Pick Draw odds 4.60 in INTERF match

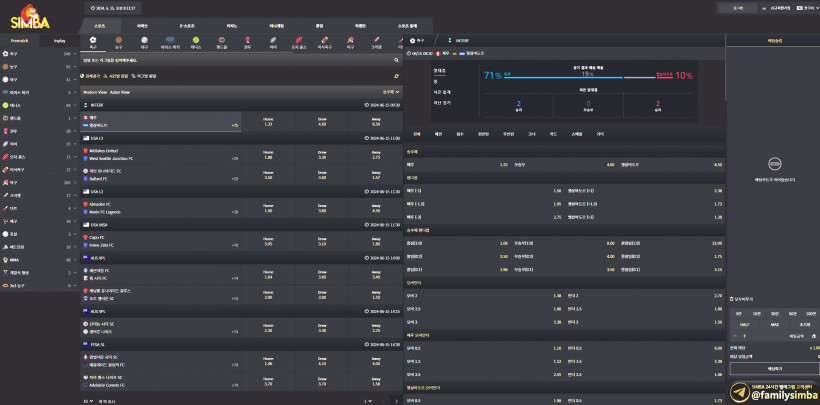click(x=323, y=121)
